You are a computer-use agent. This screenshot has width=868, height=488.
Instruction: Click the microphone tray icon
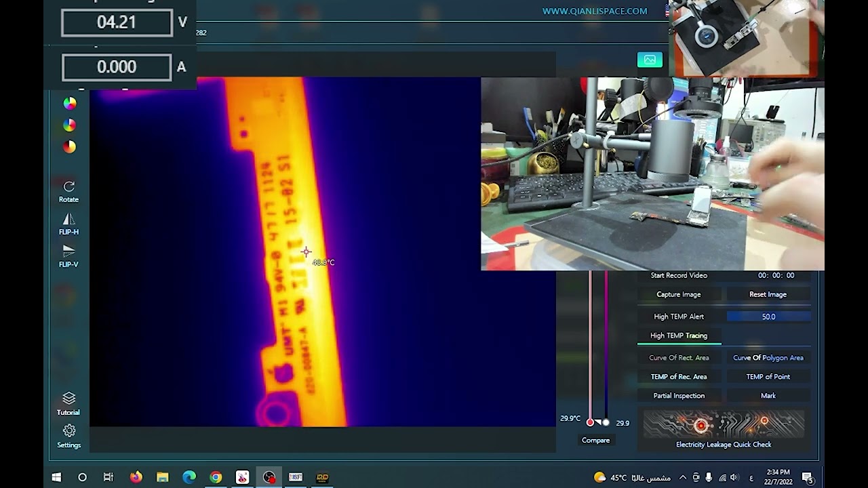pyautogui.click(x=709, y=477)
